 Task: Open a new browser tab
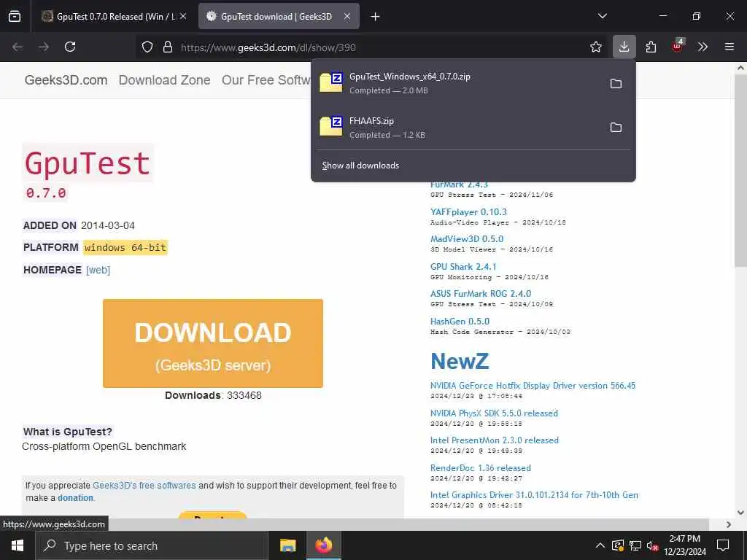point(376,17)
